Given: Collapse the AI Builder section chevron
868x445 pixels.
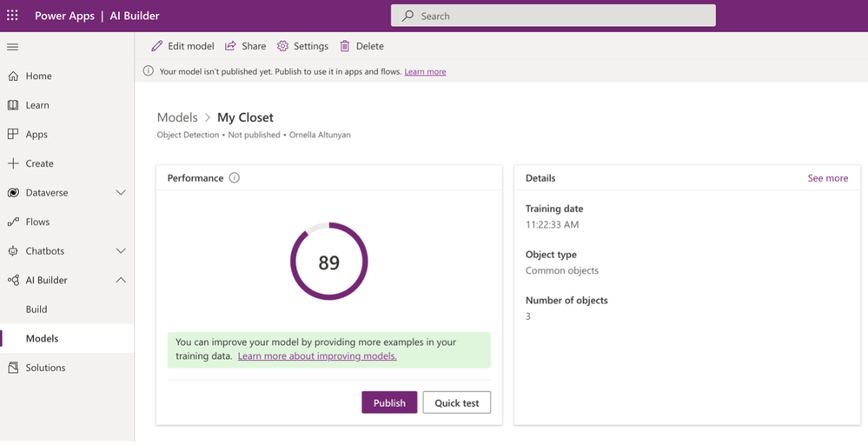Looking at the screenshot, I should [121, 280].
